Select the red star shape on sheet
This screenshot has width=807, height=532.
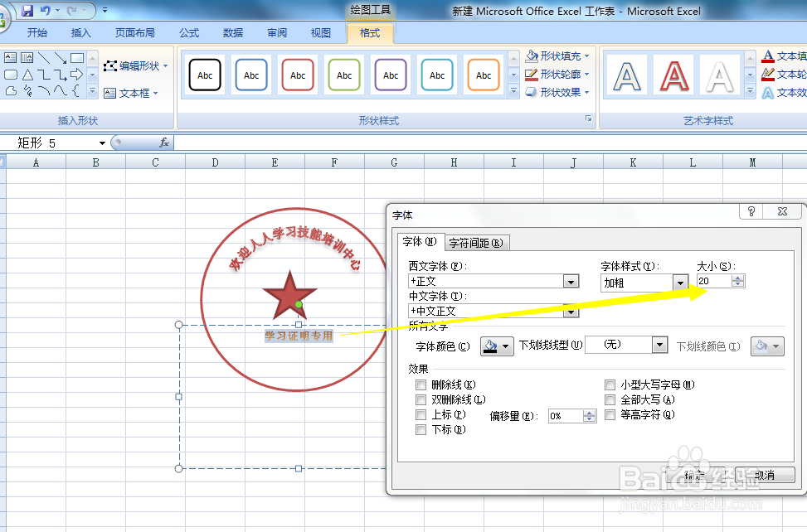pyautogui.click(x=289, y=294)
